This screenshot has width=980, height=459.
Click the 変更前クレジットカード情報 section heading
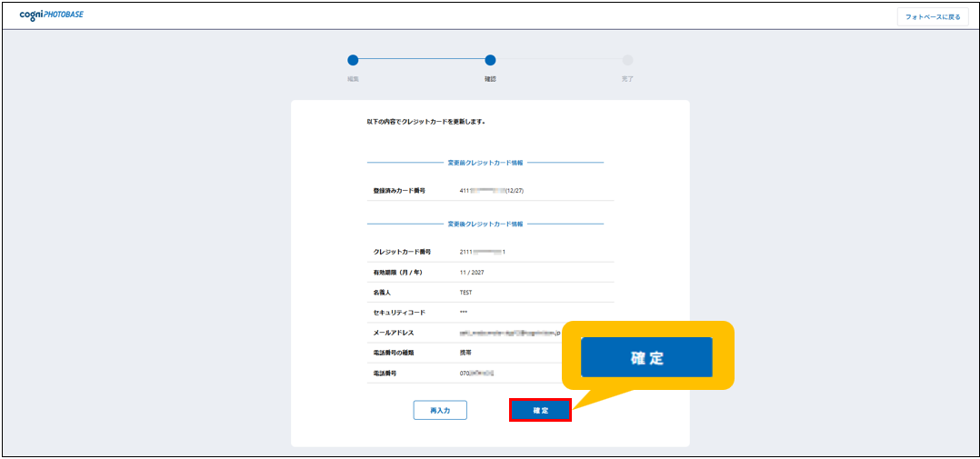click(x=485, y=163)
